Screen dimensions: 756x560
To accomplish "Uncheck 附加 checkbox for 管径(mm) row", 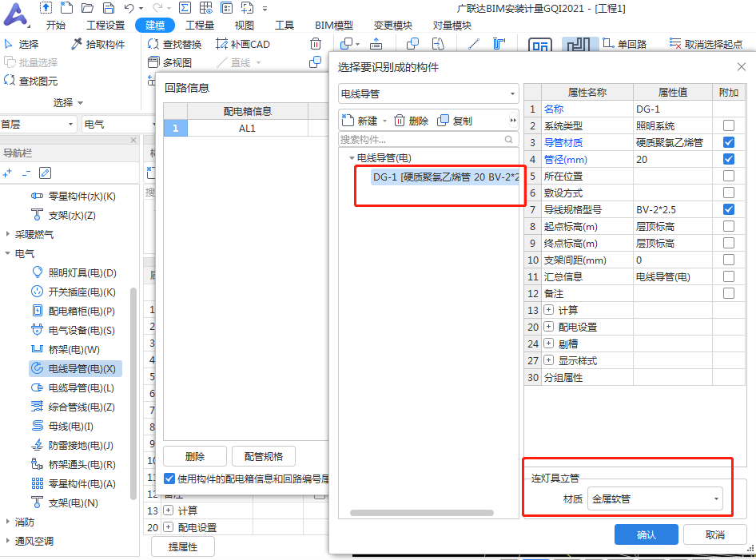I will pos(729,159).
